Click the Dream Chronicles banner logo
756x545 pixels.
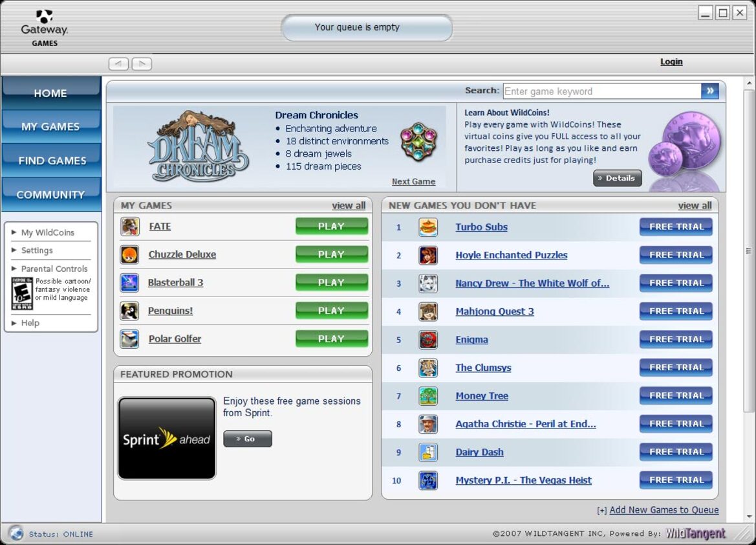[x=199, y=146]
